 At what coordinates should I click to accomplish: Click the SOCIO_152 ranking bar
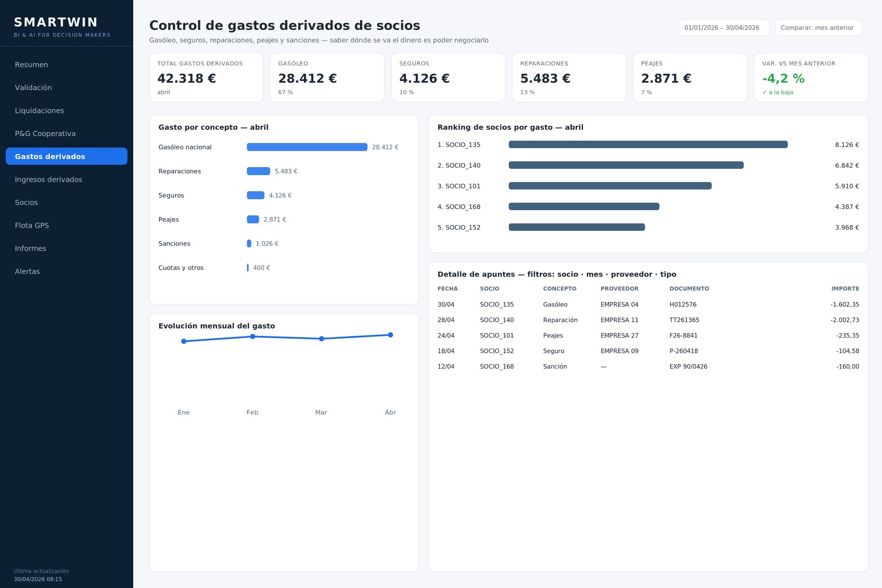[x=577, y=227]
